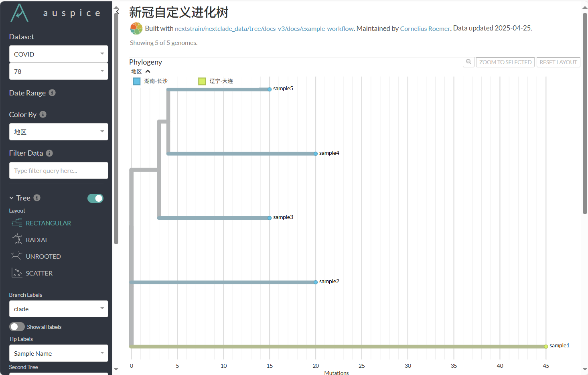The image size is (588, 375).
Task: Click the 湖南-长沙 legend color swatch
Action: tap(136, 81)
